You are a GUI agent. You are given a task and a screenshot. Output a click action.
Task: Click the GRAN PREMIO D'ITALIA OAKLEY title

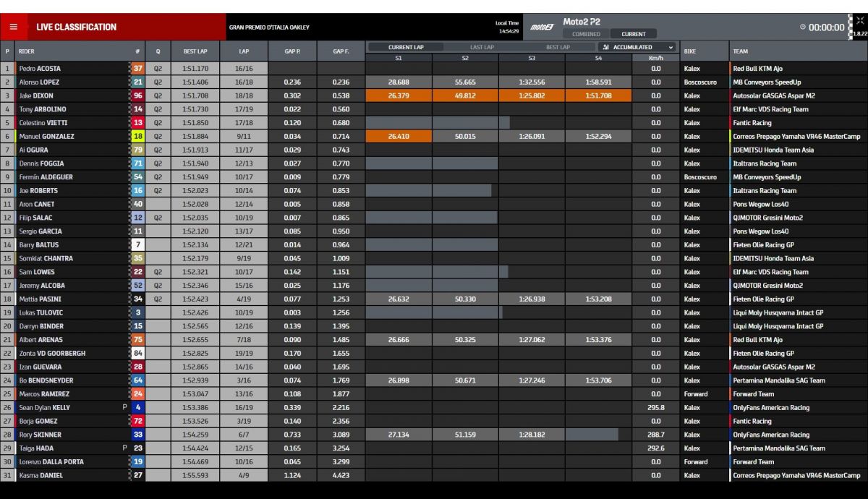pyautogui.click(x=269, y=27)
